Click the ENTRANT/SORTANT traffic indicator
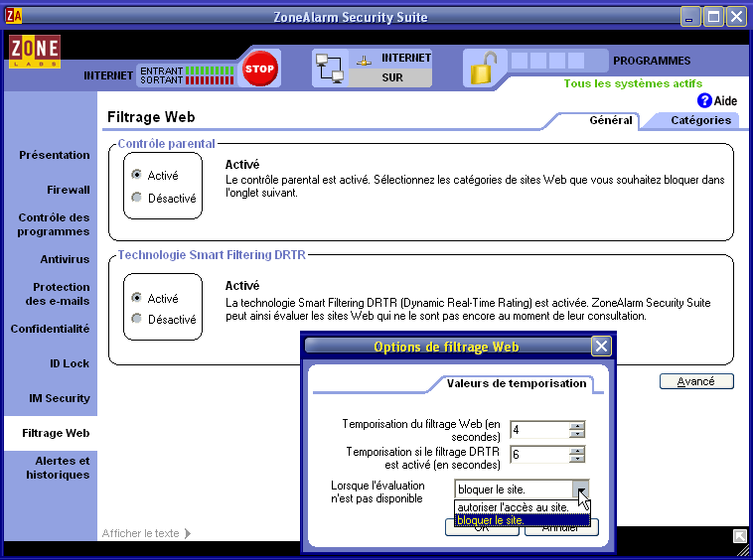Screen dimensions: 753x560 (187, 75)
